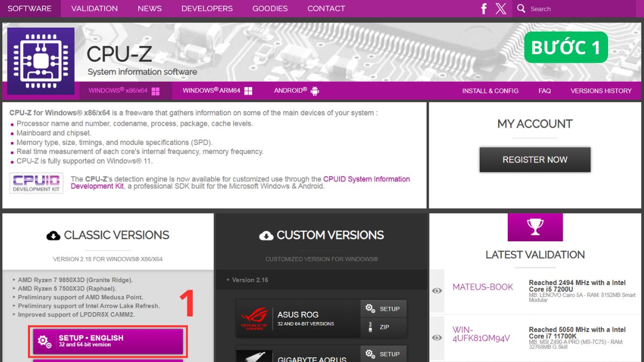644x362 pixels.
Task: Click ASUS ROG ZIP button
Action: point(384,327)
